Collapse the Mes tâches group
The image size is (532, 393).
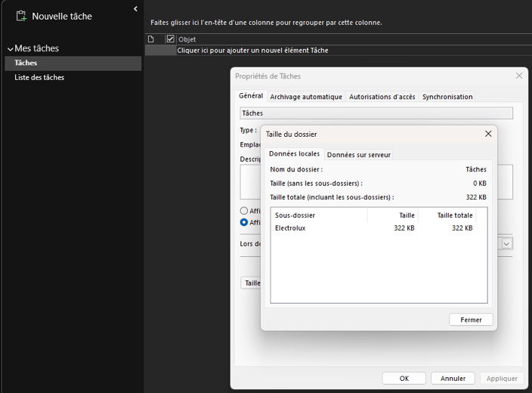[x=11, y=49]
